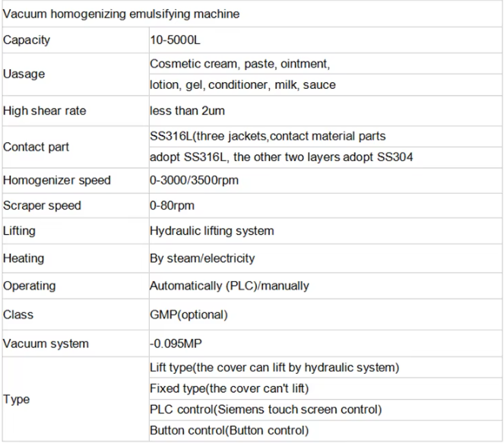Click 'PLC control(Siemens touch screen control)' row
Viewport: 504px width, 443px height.
[x=265, y=410]
